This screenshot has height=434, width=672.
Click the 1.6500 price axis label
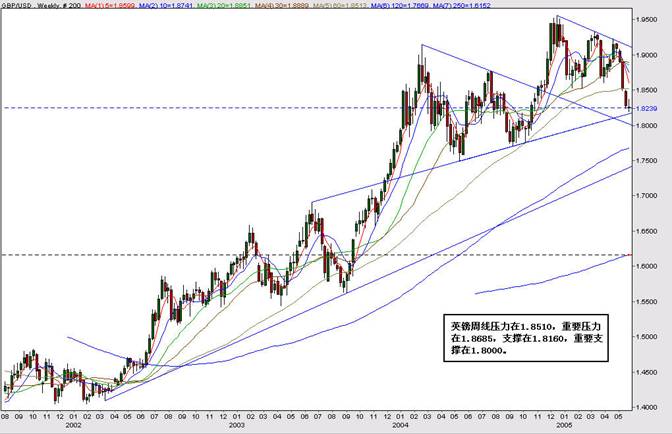(647, 231)
